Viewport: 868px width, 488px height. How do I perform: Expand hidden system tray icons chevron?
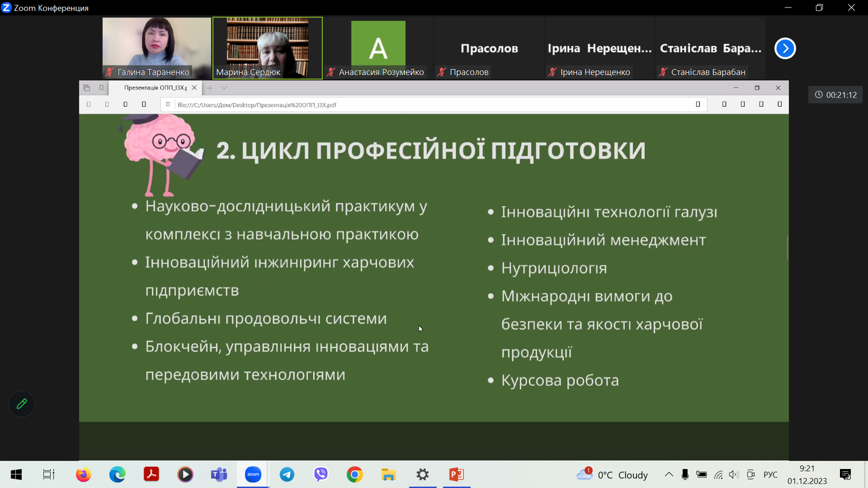pyautogui.click(x=668, y=475)
